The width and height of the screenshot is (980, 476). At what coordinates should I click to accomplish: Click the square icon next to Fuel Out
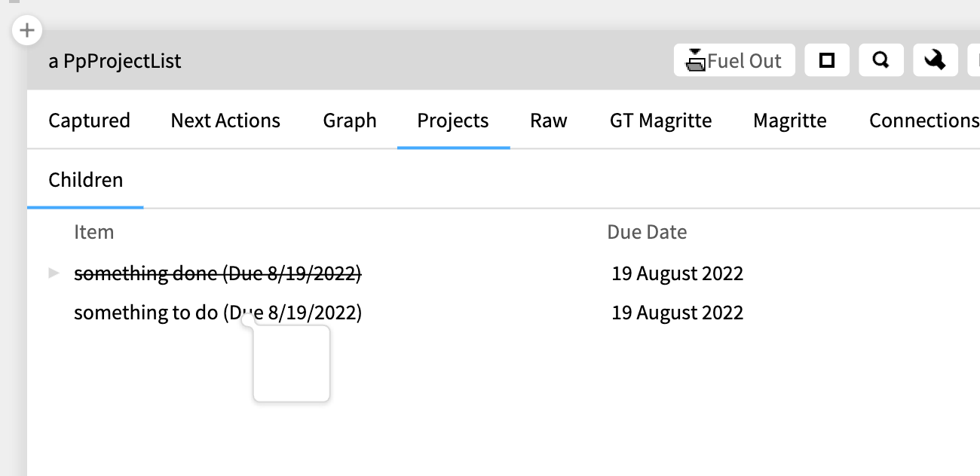pos(827,59)
